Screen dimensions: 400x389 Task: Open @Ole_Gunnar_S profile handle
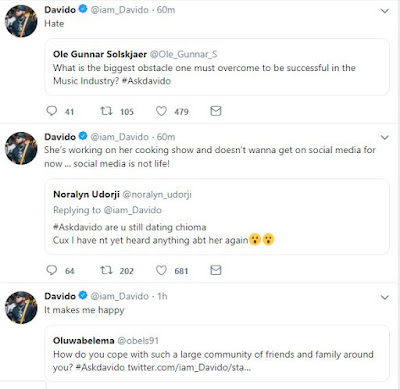click(183, 54)
